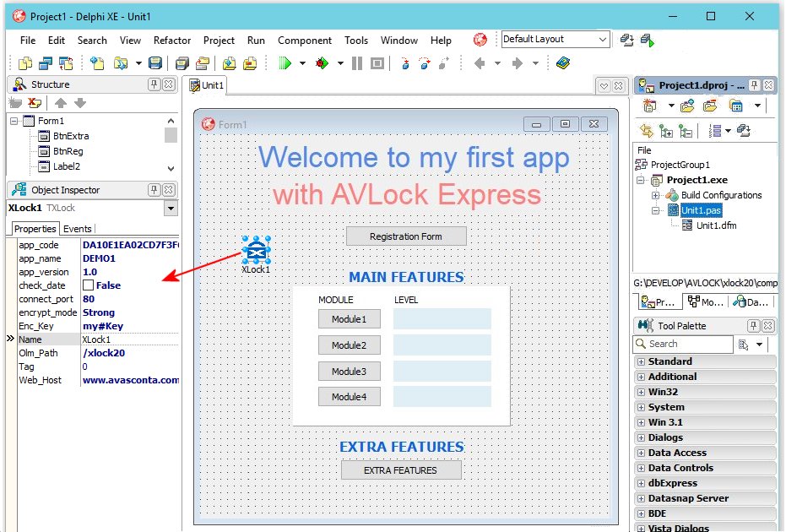Click the Back navigation arrow icon
The width and height of the screenshot is (786, 532).
click(480, 63)
